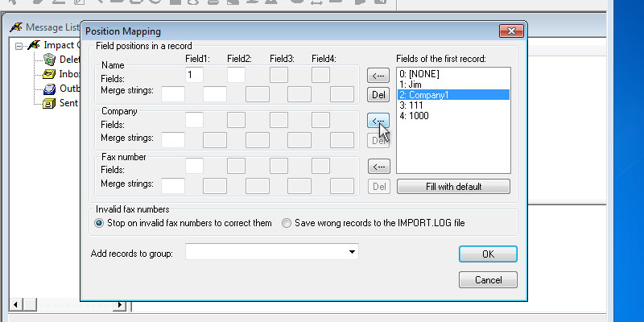Confirm mapping with OK button
644x322 pixels.
click(x=487, y=254)
